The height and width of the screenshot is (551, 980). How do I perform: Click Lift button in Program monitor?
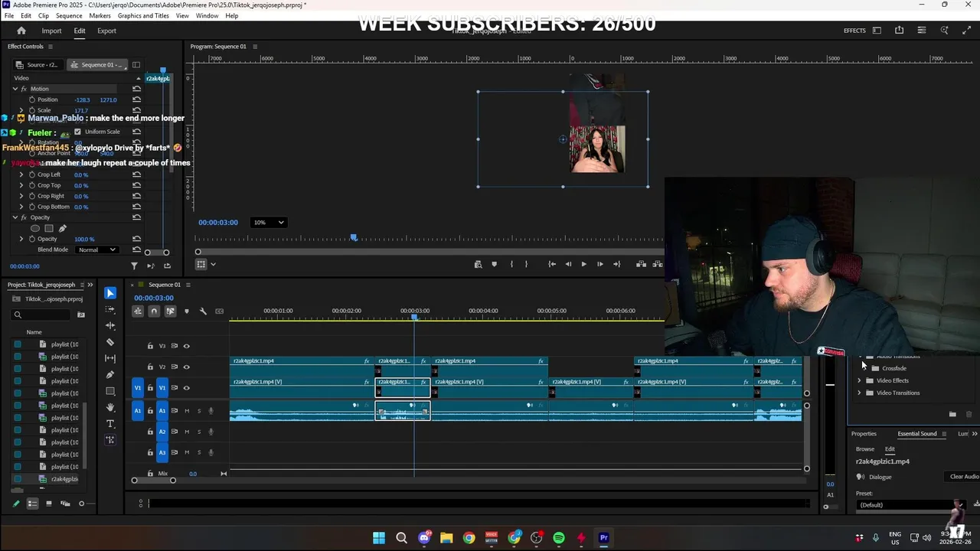tap(641, 264)
